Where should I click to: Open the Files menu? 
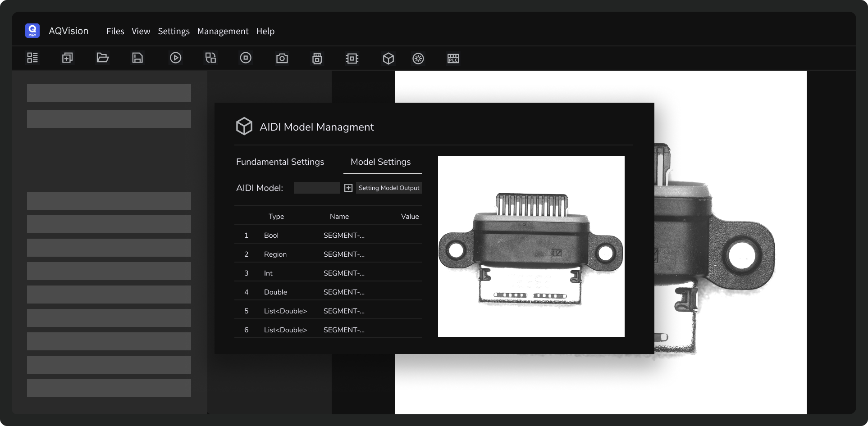[x=115, y=31]
